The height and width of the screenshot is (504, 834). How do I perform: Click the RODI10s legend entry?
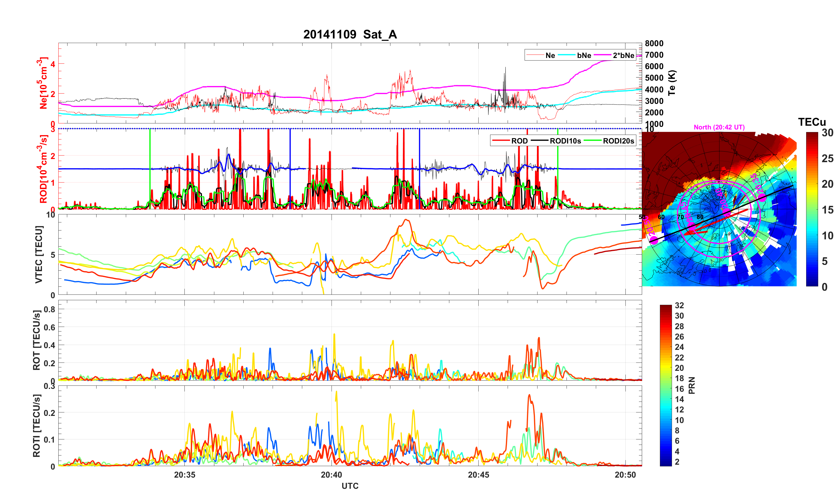(556, 141)
